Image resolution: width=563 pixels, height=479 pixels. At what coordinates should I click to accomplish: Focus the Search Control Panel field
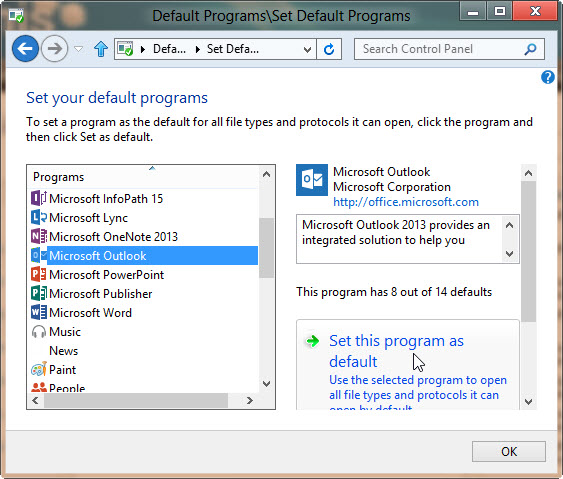[x=449, y=49]
